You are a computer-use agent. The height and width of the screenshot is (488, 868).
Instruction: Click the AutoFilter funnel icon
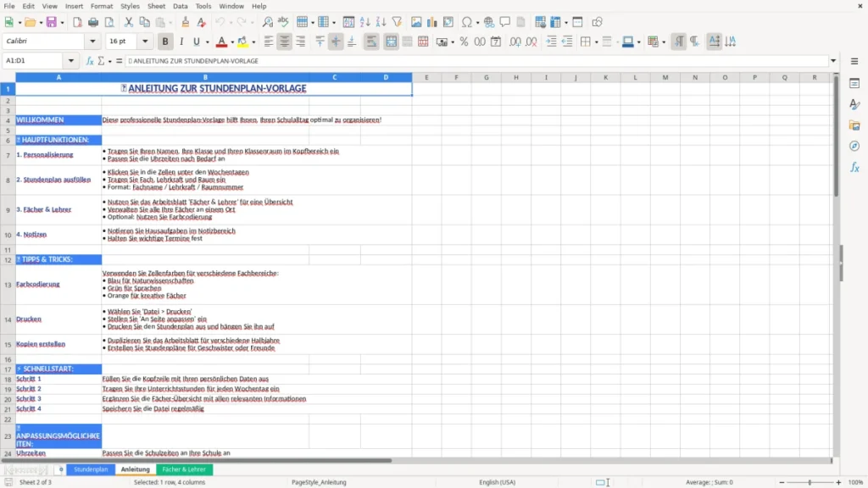click(x=397, y=22)
